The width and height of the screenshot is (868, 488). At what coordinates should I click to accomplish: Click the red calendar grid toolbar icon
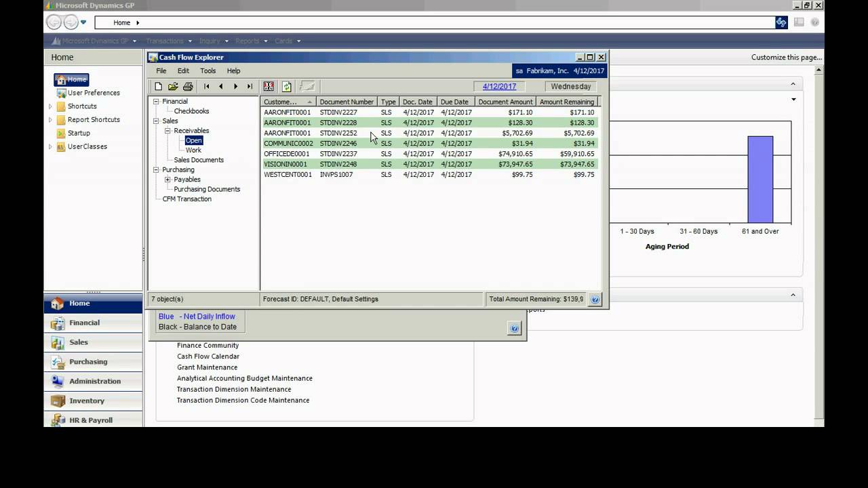click(269, 87)
